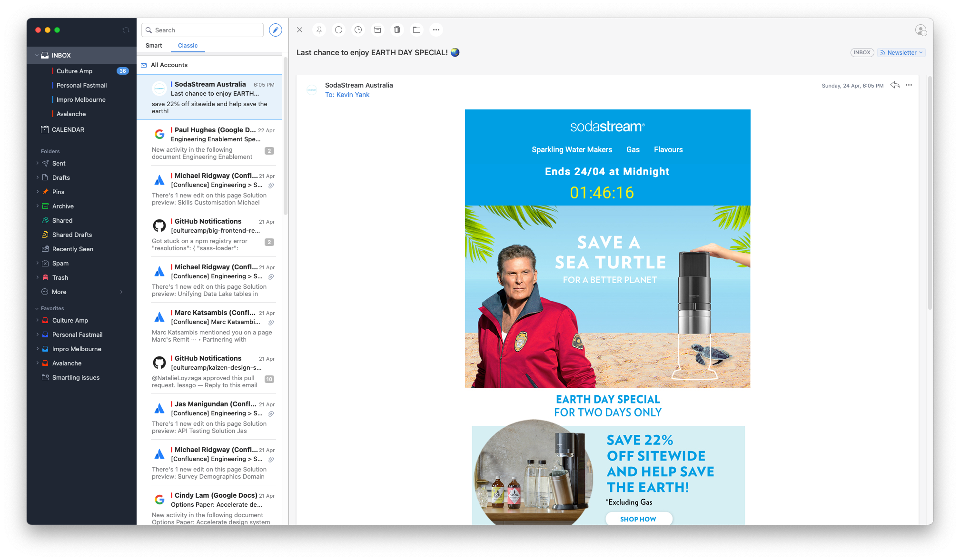Open message options ellipsis next to reply
Image resolution: width=960 pixels, height=560 pixels.
909,85
